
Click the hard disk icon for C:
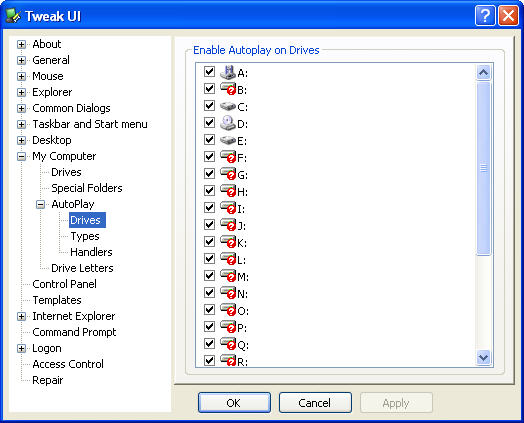point(228,107)
